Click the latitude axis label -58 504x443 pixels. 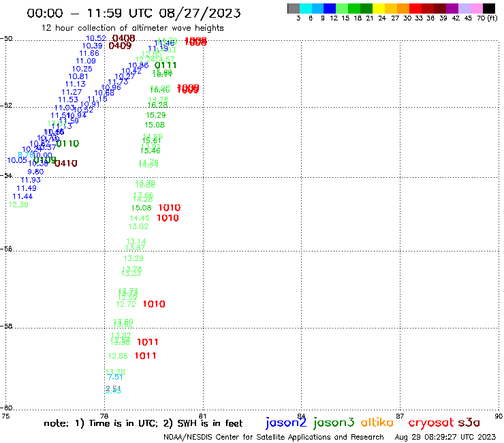point(6,326)
